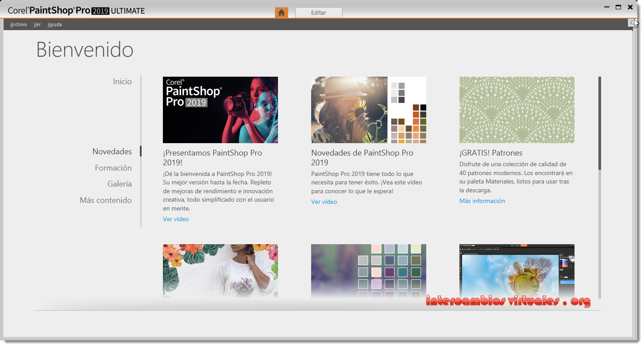Click Ver vídeo under Novedades de PaintShop Pro 2019

point(324,202)
